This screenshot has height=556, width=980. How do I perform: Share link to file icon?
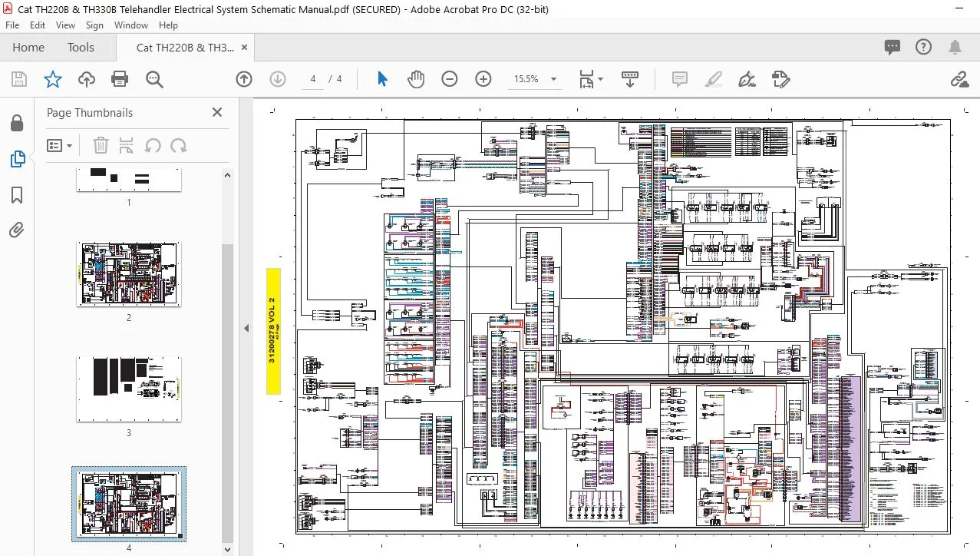coord(959,79)
